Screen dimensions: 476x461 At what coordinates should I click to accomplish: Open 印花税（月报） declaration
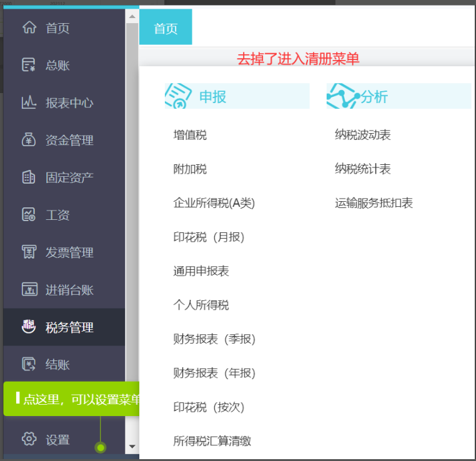tap(209, 237)
